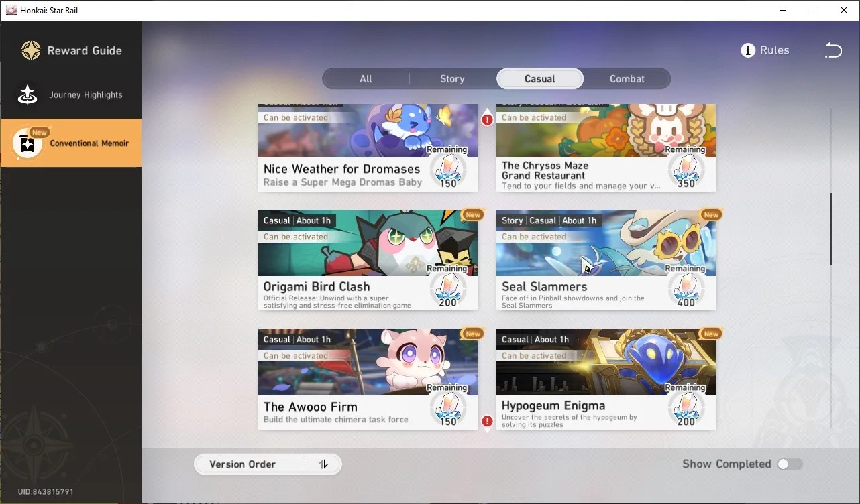This screenshot has width=860, height=504.
Task: Click the Reward Guide emblem icon
Action: click(x=30, y=50)
